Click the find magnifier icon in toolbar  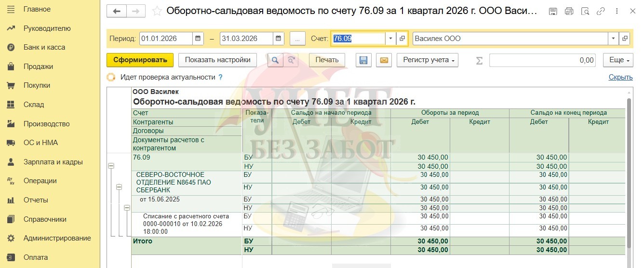pyautogui.click(x=275, y=60)
